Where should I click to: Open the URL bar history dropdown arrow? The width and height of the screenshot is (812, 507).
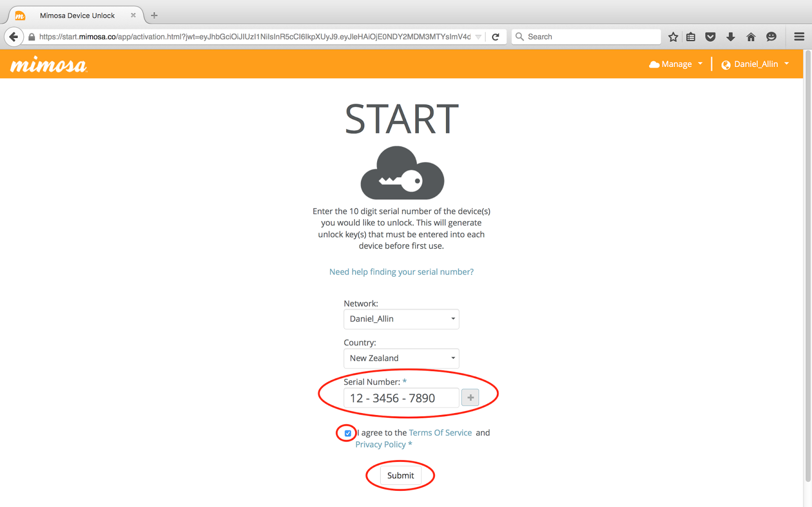click(x=478, y=37)
